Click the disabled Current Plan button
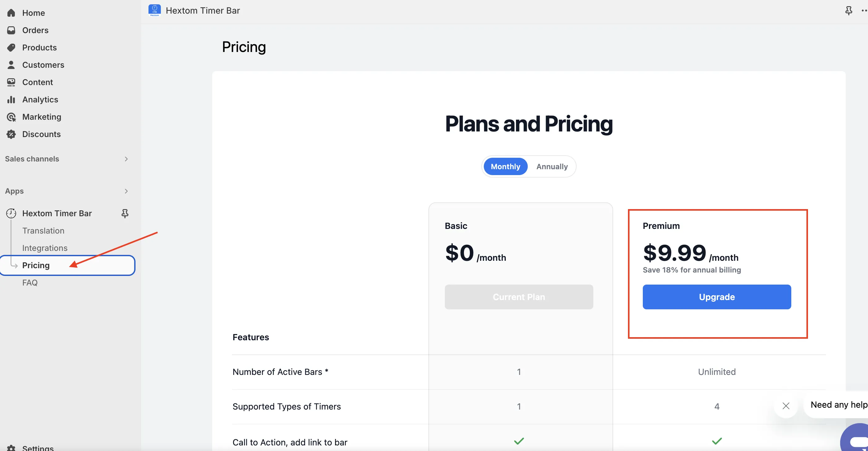 [518, 297]
